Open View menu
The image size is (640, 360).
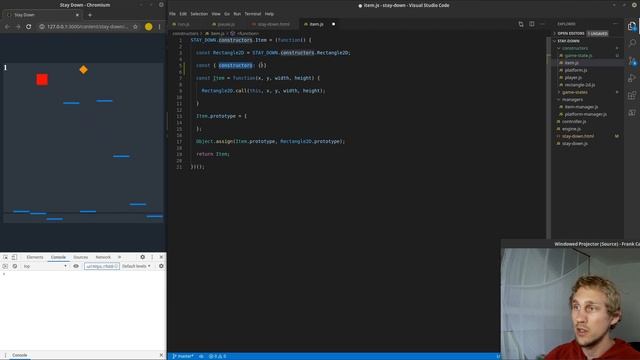pyautogui.click(x=216, y=14)
